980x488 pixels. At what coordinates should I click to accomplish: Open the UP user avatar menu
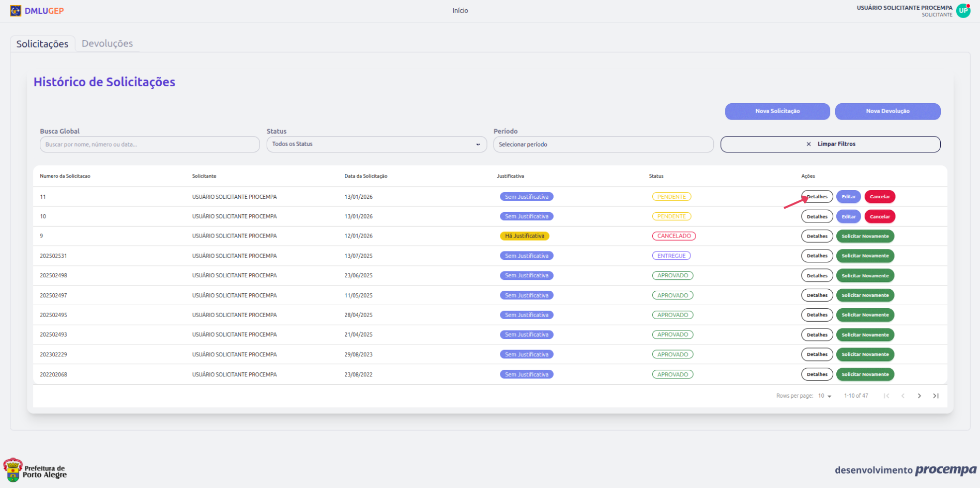point(963,11)
